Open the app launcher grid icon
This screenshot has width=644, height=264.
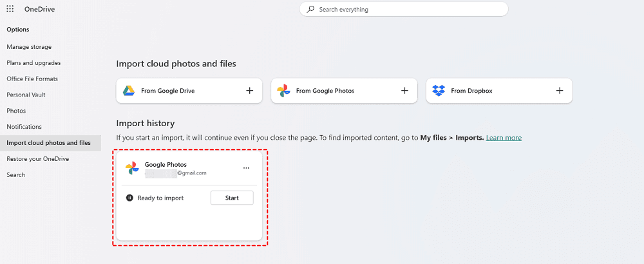tap(10, 10)
